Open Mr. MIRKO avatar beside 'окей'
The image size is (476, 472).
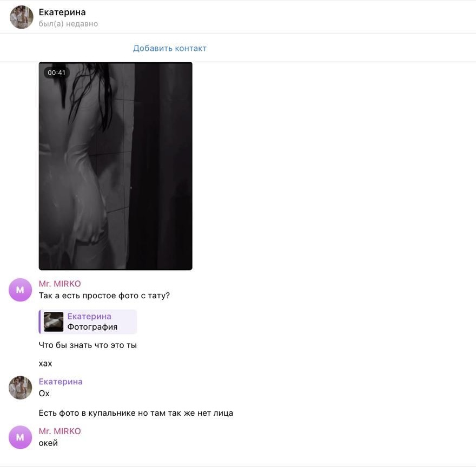[20, 437]
